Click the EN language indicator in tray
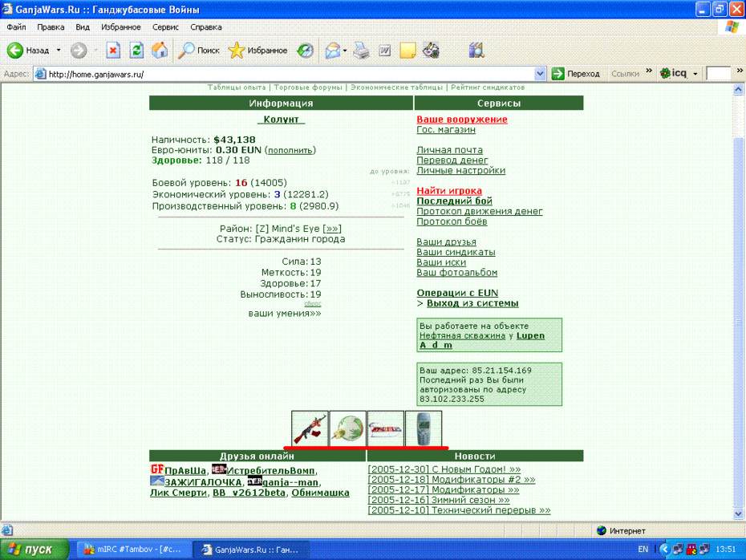The height and width of the screenshot is (560, 746). pos(643,549)
